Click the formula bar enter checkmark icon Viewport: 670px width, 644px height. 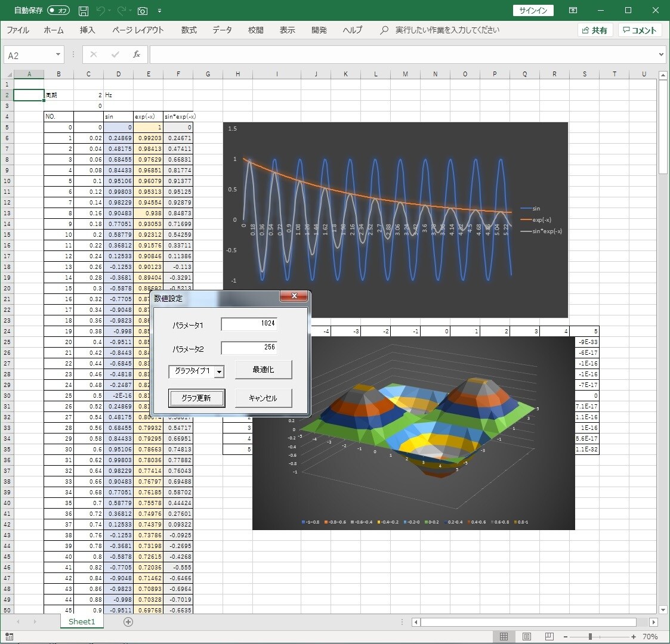click(115, 54)
